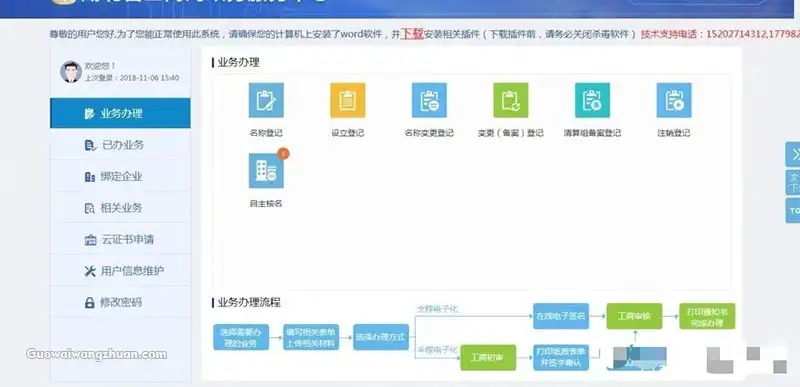800x387 pixels.
Task: Collapse the right floating panel arrow
Action: click(793, 154)
